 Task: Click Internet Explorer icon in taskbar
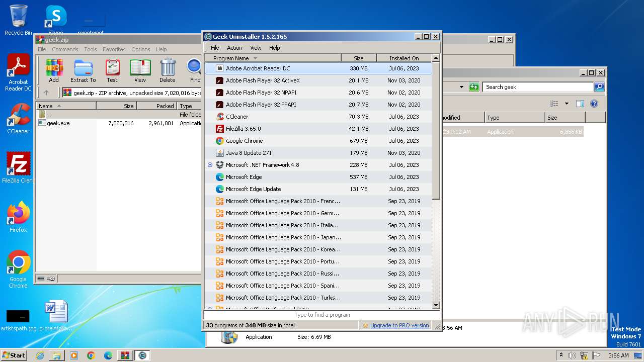(x=40, y=355)
